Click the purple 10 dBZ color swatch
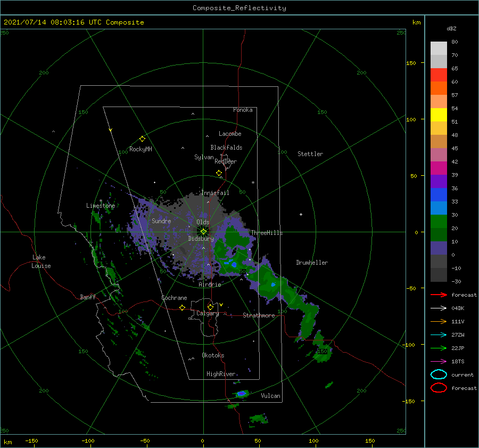The image size is (479, 448). (439, 248)
